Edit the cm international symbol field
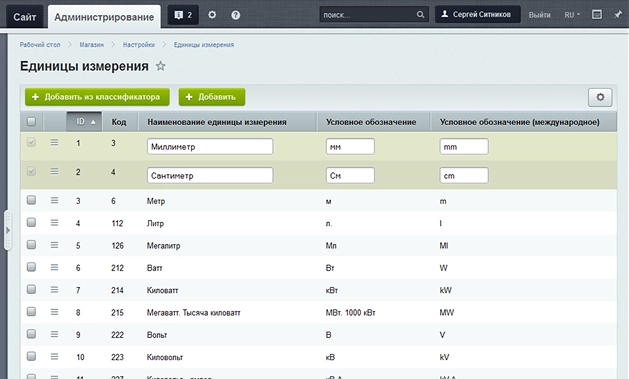629x379 pixels. (x=464, y=176)
